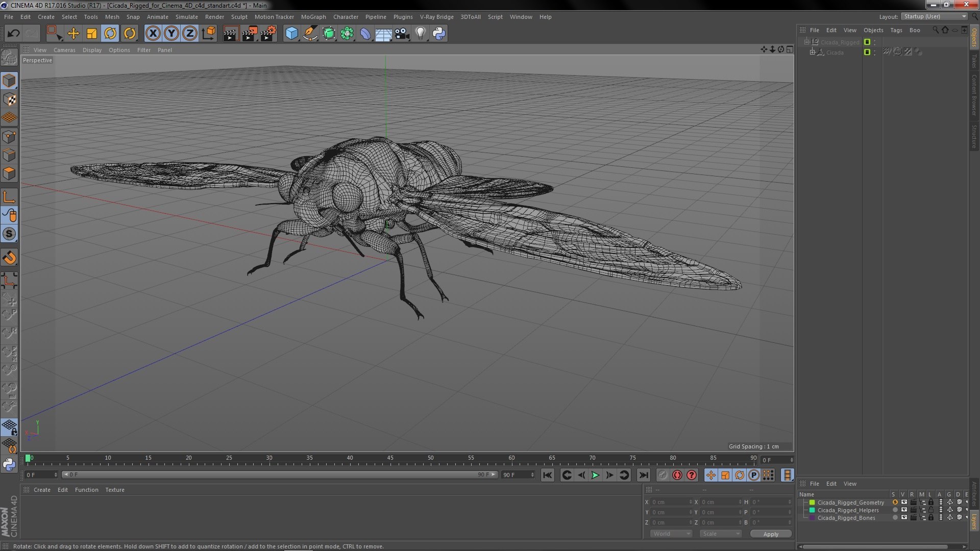Switch to Texture mode checkered icon
980x551 pixels.
(9, 99)
